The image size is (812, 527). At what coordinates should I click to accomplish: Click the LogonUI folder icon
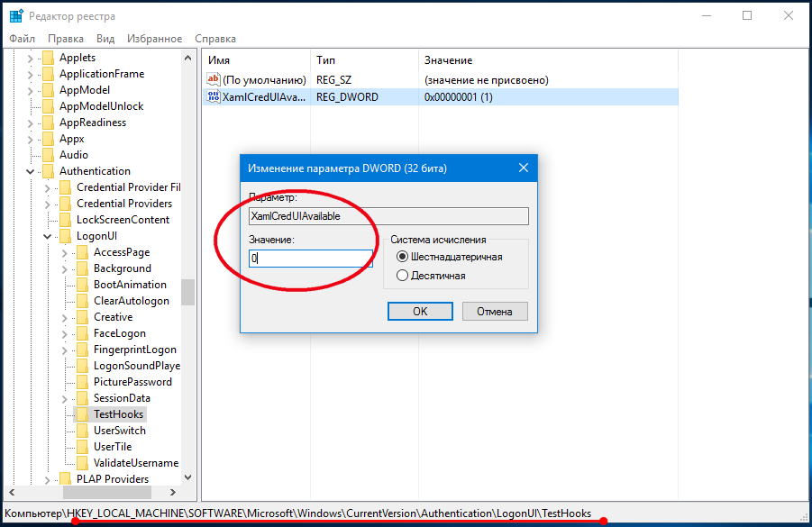pyautogui.click(x=65, y=236)
